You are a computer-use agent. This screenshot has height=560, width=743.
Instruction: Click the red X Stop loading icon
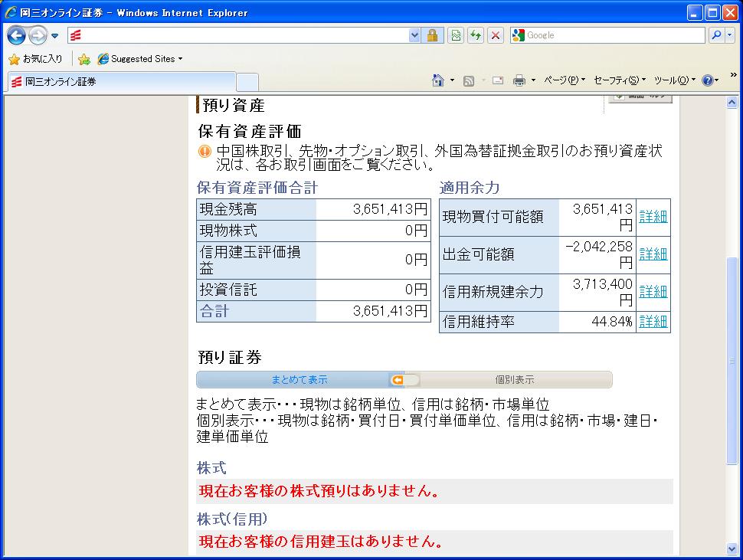[496, 35]
